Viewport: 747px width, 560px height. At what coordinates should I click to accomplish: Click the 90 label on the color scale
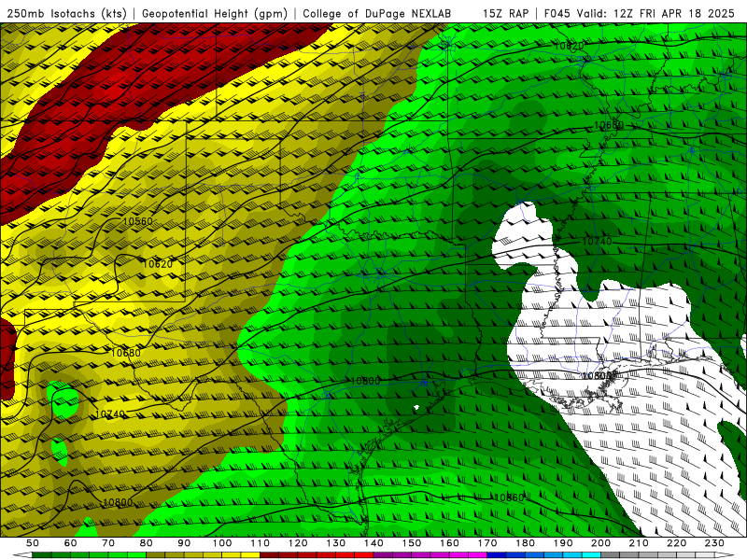pos(184,543)
